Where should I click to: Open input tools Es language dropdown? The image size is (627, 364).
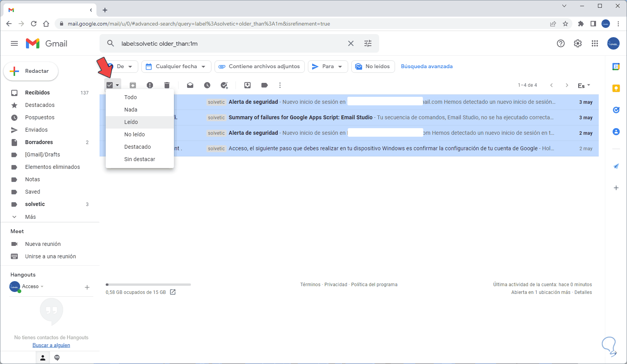584,86
